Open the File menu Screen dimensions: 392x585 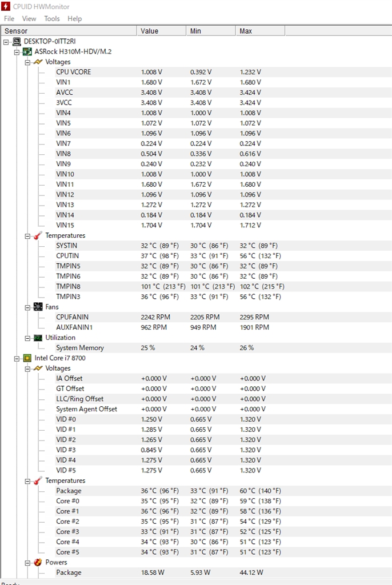click(x=9, y=19)
